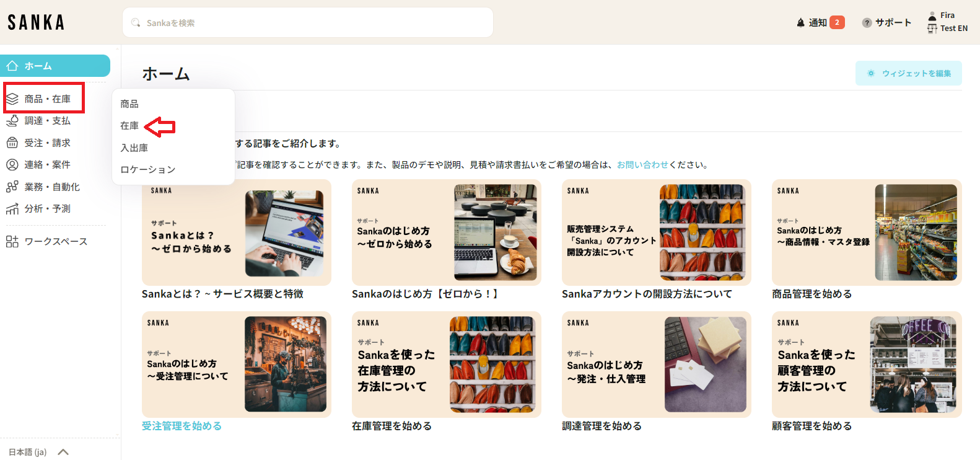Follow the お問い合わせ link
Image resolution: width=980 pixels, height=460 pixels.
[x=642, y=165]
